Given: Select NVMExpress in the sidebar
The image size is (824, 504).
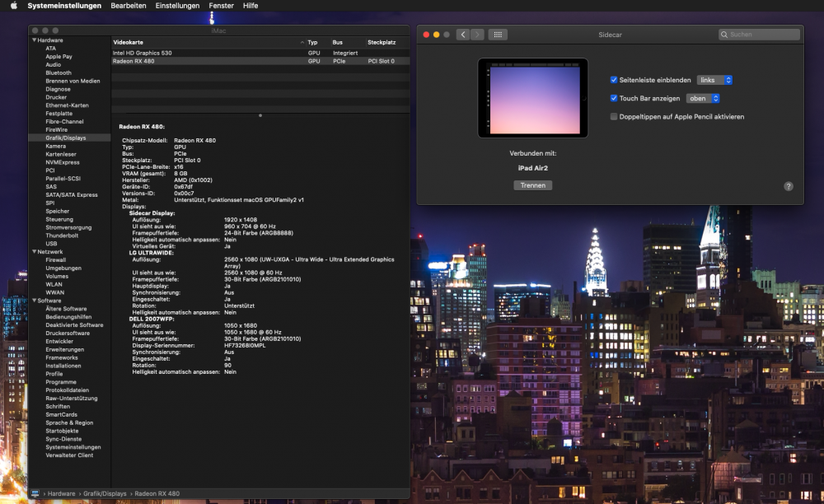Looking at the screenshot, I should pos(63,162).
